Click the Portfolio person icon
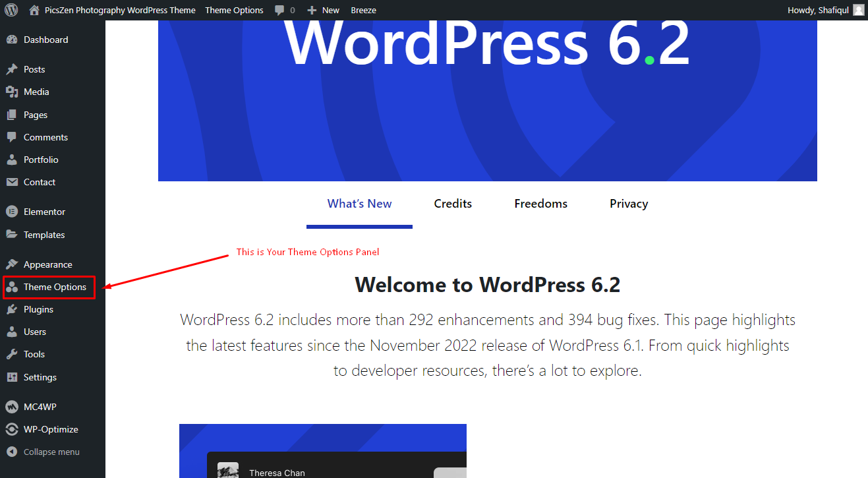868x478 pixels. pyautogui.click(x=12, y=160)
